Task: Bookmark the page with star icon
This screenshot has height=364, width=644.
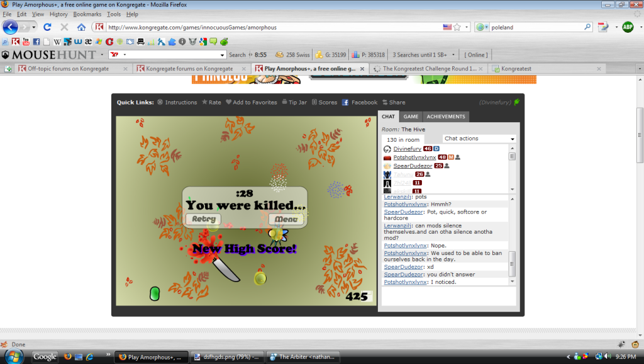Action: point(457,27)
